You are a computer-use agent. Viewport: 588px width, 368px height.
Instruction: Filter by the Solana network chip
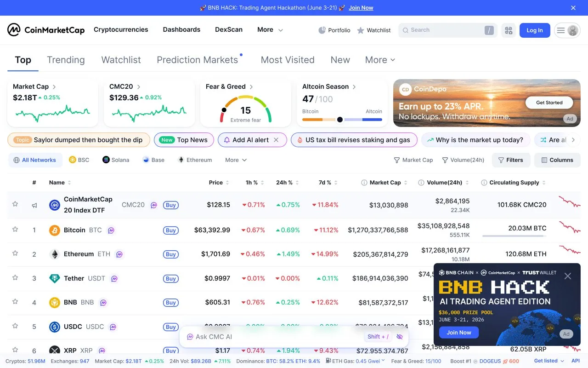[116, 160]
